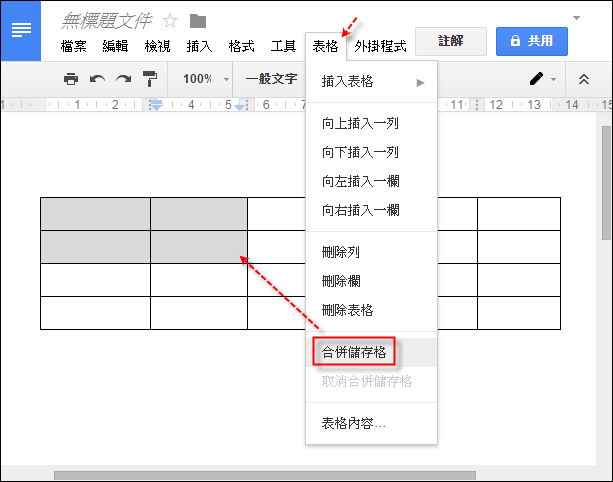Open the editing mode pencil dropdown

[x=543, y=79]
